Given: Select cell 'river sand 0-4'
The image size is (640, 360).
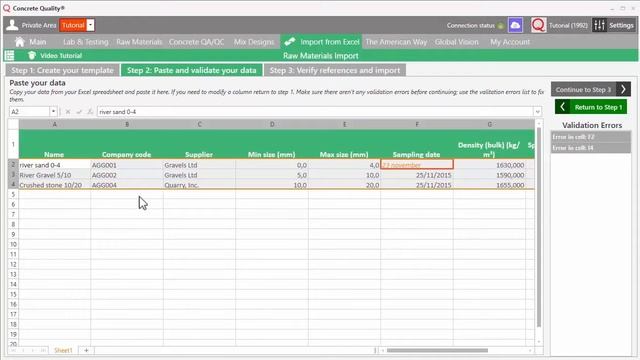Looking at the screenshot, I should pyautogui.click(x=54, y=165).
